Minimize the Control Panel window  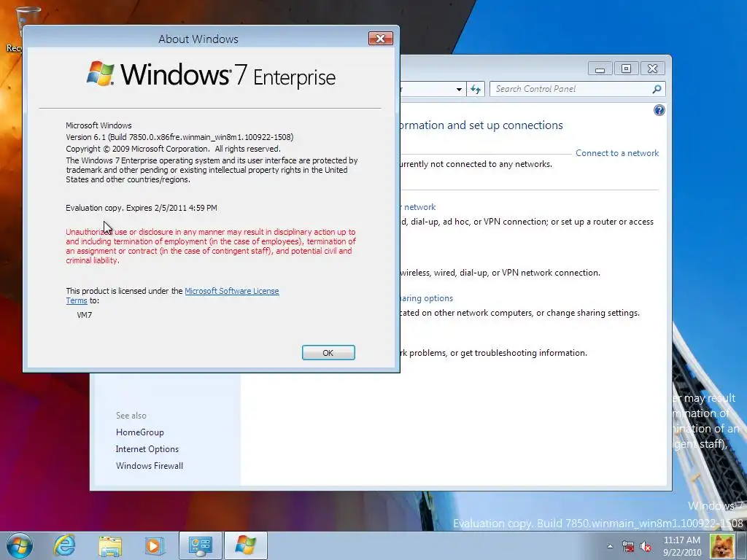click(600, 69)
